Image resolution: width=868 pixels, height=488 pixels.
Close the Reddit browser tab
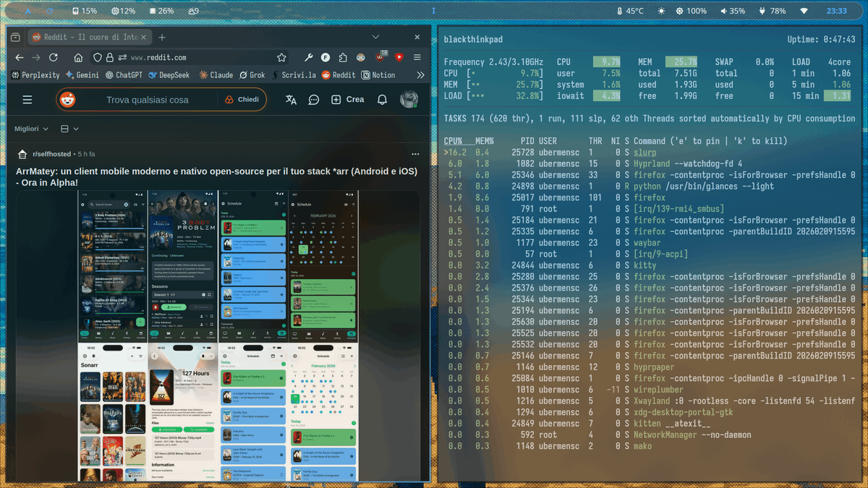click(x=143, y=37)
